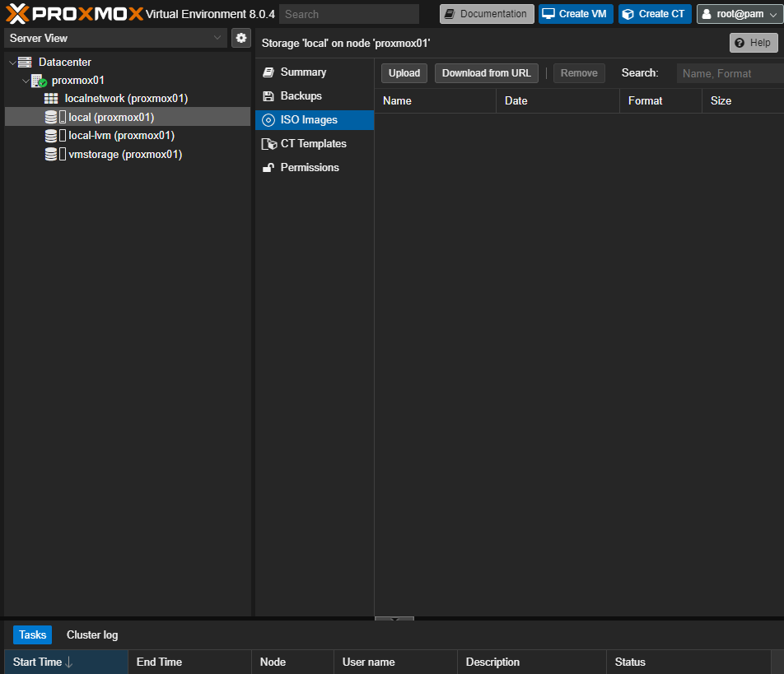Open the Permissions section

[309, 167]
